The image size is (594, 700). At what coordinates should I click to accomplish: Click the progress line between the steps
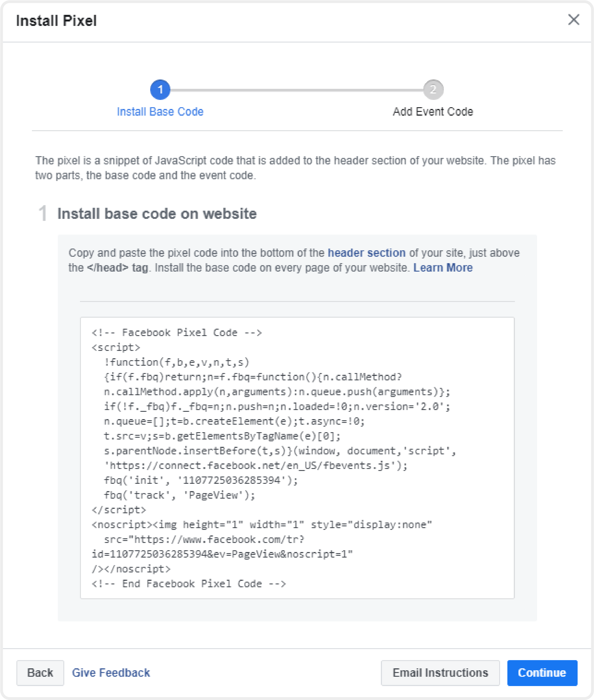pos(297,90)
